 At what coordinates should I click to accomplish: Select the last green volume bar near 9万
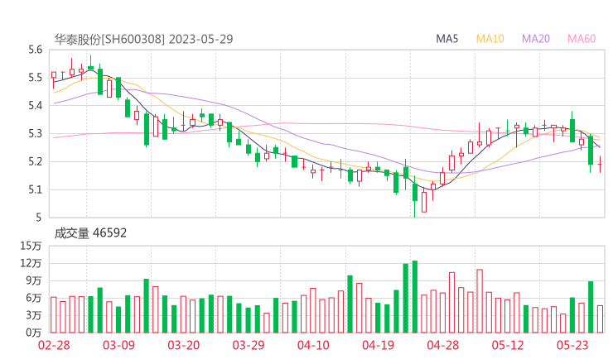pyautogui.click(x=591, y=307)
